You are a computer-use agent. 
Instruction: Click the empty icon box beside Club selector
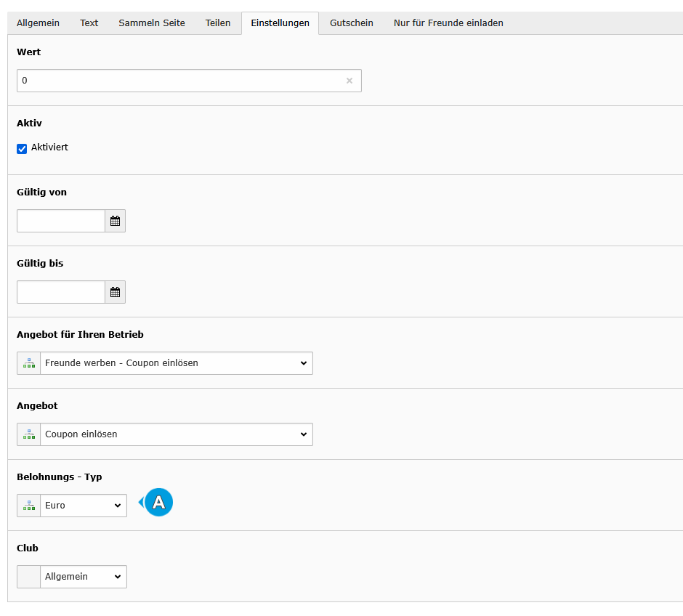29,577
